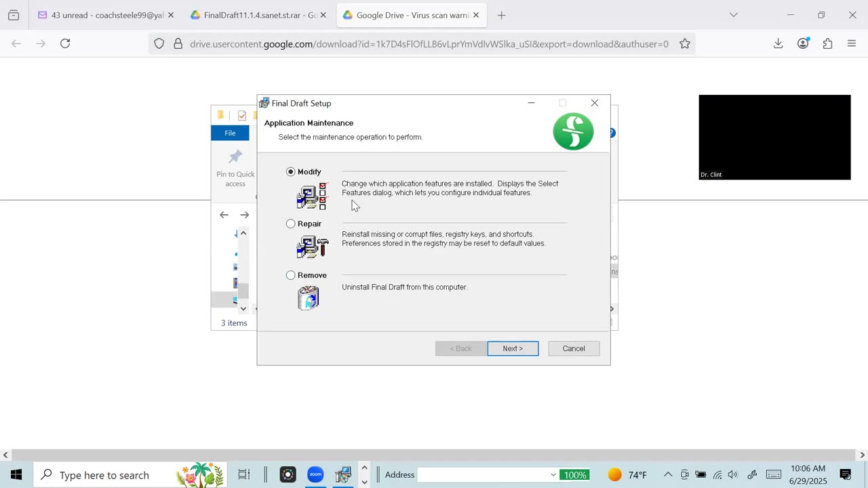
Task: Open the browser Extensions panel
Action: pos(827,43)
